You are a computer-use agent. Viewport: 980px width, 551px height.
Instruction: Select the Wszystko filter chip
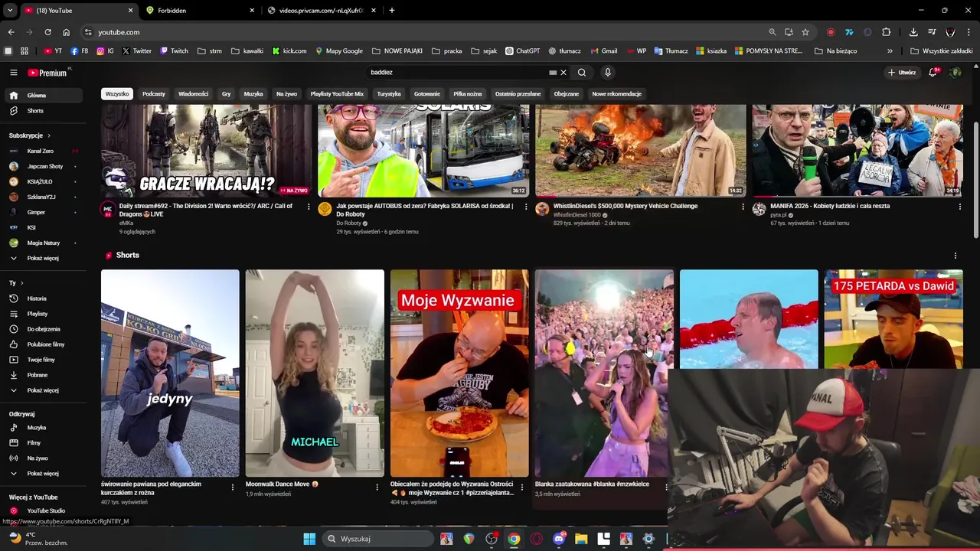tap(117, 94)
